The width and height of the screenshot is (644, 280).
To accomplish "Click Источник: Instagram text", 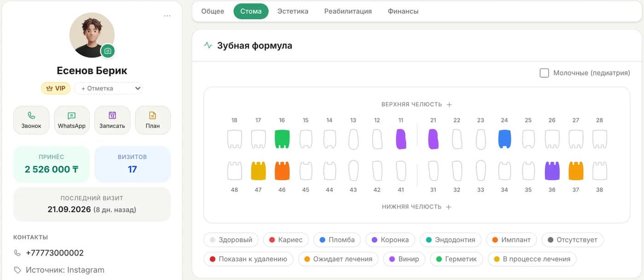I will [65, 270].
